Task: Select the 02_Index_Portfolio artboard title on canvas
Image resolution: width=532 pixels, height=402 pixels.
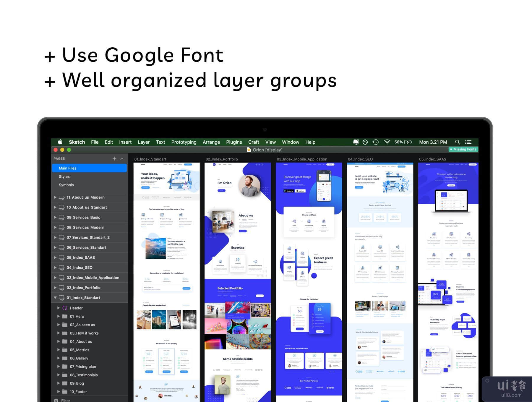Action: [x=222, y=159]
